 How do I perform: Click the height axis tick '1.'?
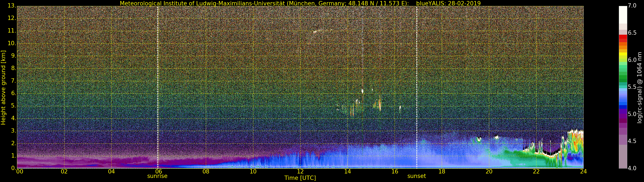(14, 156)
